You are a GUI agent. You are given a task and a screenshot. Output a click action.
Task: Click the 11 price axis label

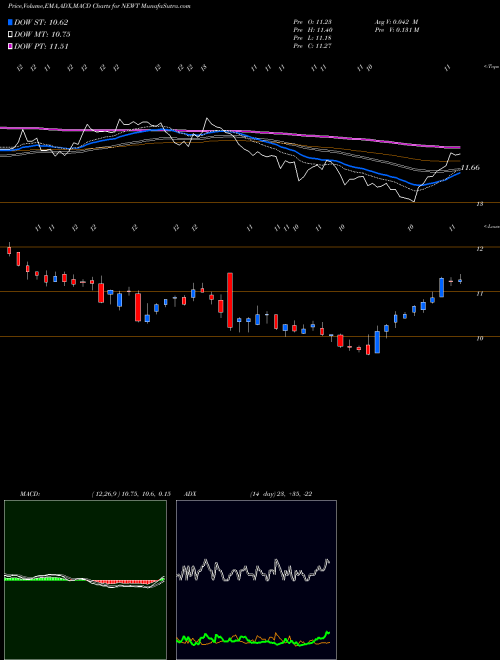[x=479, y=294]
